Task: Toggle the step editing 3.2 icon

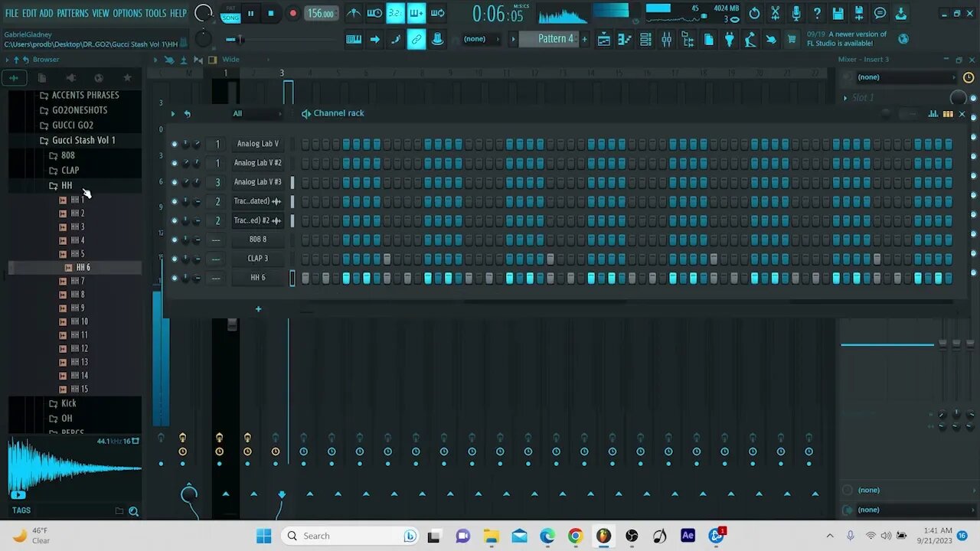Action: (x=395, y=13)
